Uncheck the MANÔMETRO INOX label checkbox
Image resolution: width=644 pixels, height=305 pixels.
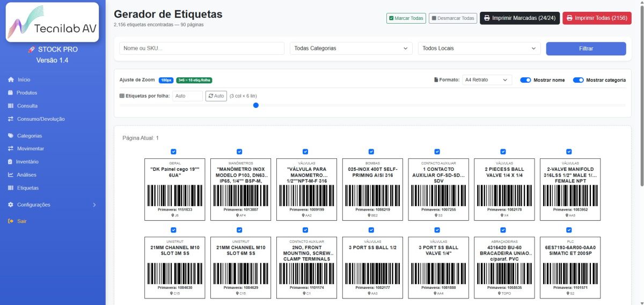[x=239, y=152]
